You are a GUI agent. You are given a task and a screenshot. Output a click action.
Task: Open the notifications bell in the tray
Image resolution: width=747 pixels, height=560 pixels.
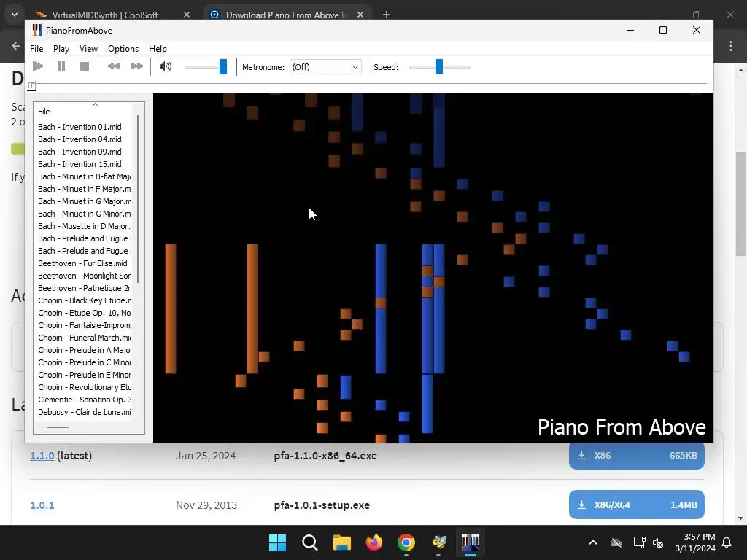[727, 542]
